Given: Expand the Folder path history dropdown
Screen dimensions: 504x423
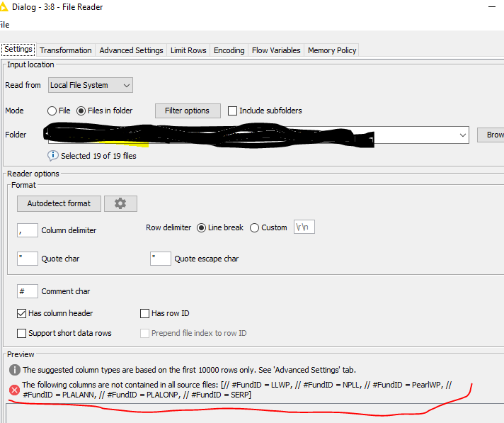Looking at the screenshot, I should (462, 135).
